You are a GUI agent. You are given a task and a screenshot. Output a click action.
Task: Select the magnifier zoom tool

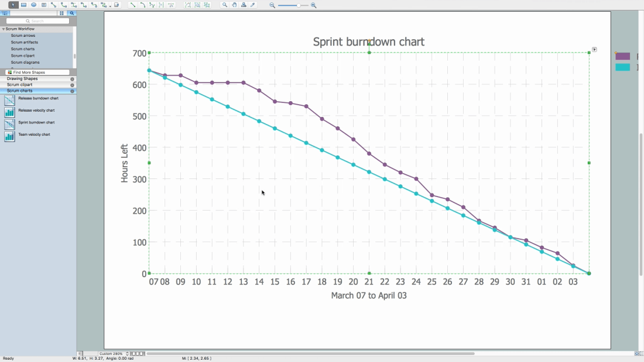(225, 5)
